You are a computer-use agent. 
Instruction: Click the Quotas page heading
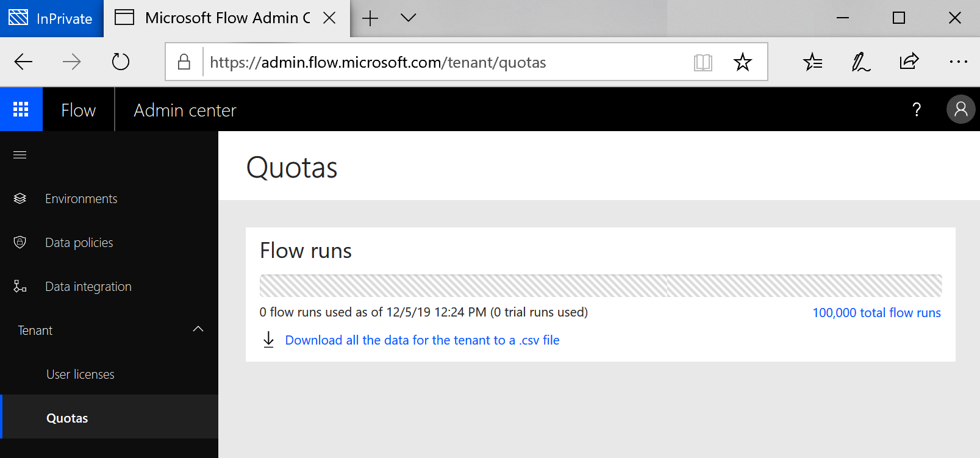291,168
